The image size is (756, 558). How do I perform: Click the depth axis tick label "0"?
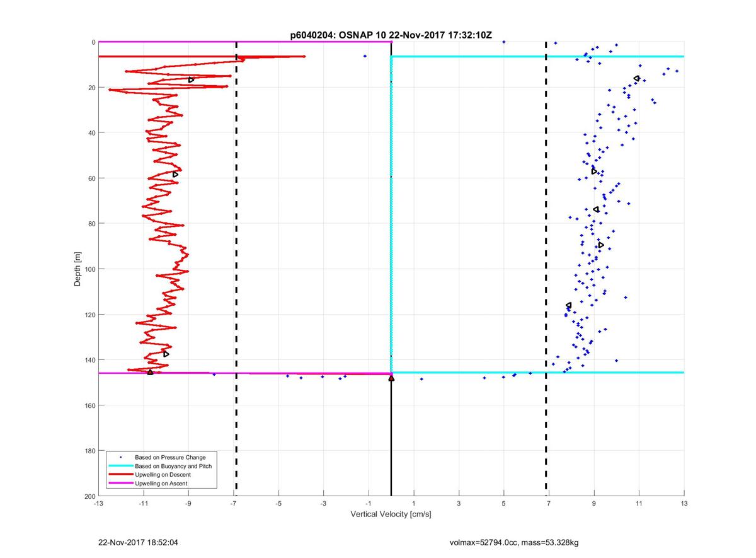[93, 42]
